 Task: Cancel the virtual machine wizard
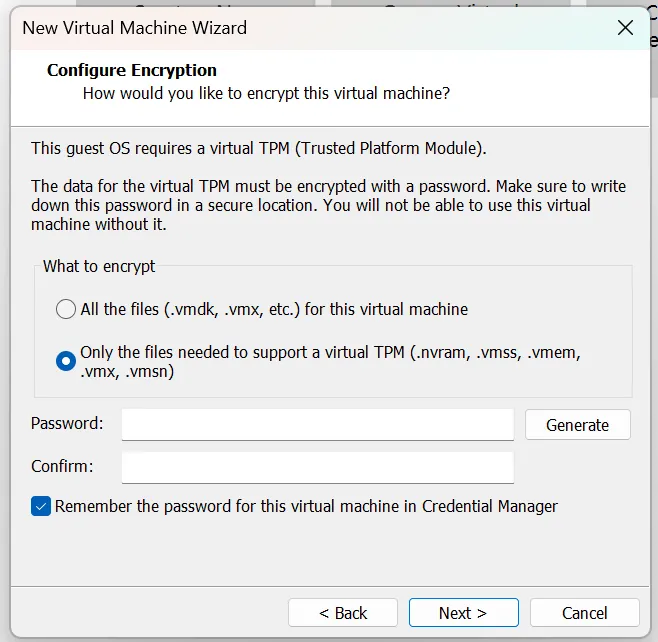(584, 613)
